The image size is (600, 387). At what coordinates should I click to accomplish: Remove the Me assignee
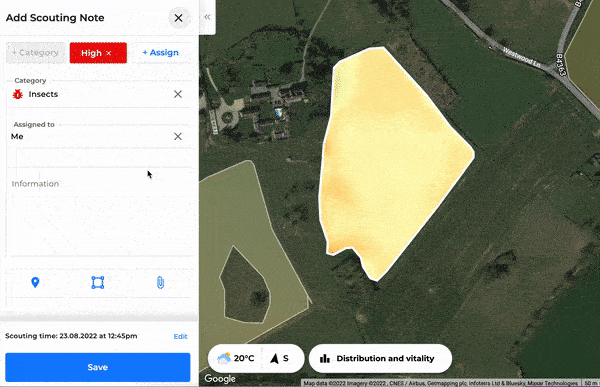[178, 136]
